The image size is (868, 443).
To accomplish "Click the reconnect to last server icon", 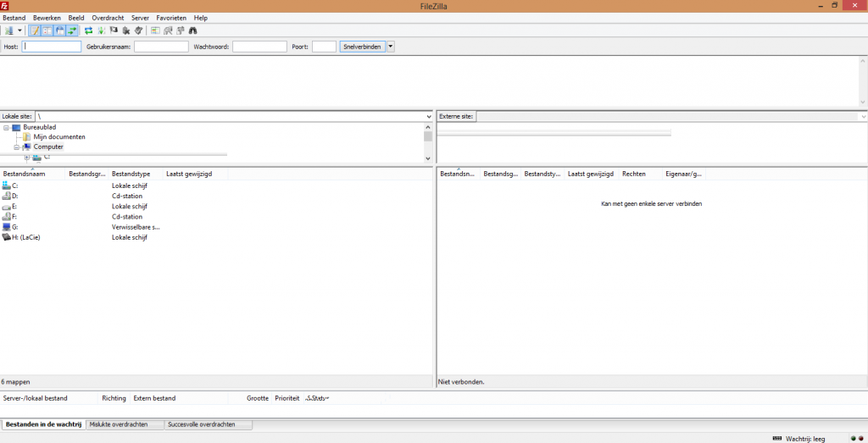I will coord(138,31).
